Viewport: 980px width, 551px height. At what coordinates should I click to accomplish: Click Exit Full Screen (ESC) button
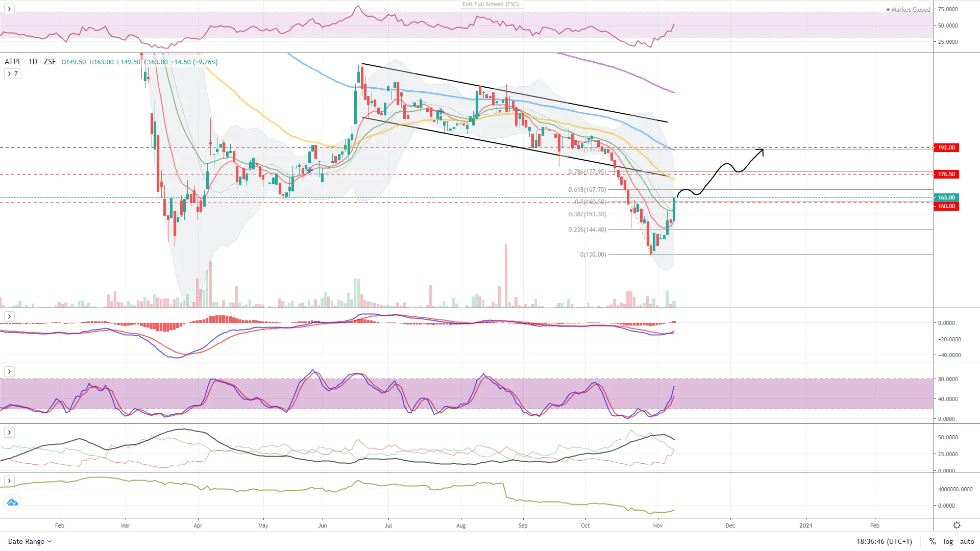(490, 4)
